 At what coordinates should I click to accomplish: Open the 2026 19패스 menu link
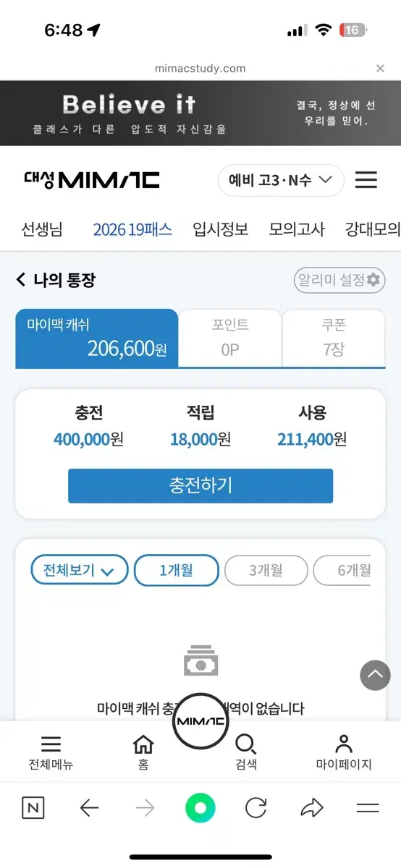click(x=132, y=229)
